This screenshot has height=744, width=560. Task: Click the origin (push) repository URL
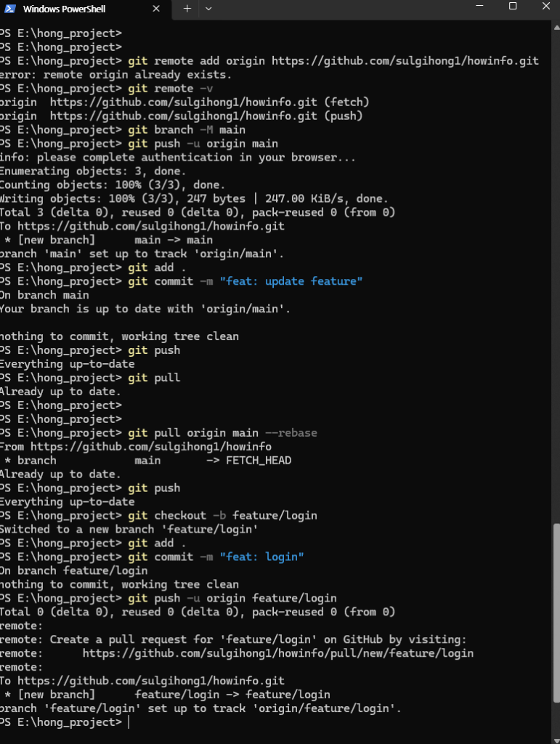coord(184,116)
